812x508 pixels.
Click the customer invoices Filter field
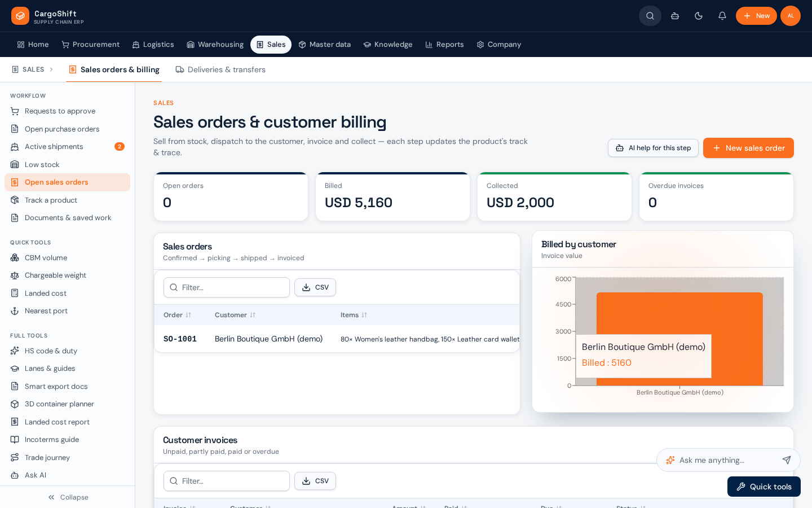tap(227, 481)
